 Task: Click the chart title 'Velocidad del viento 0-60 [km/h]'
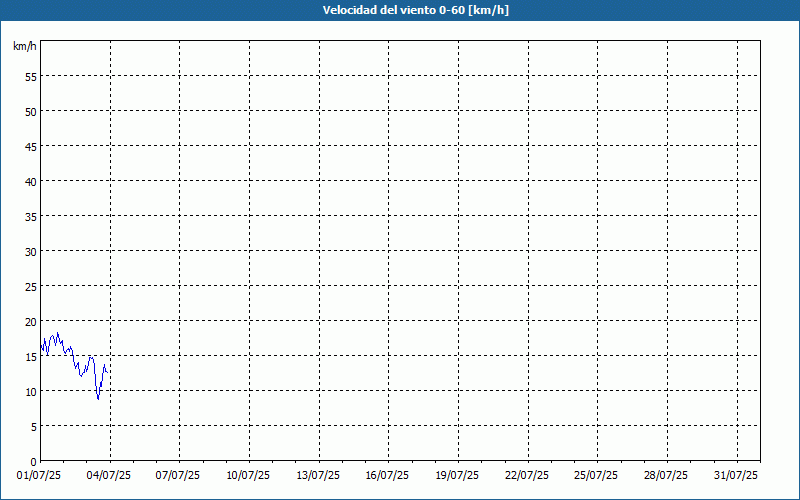point(416,10)
